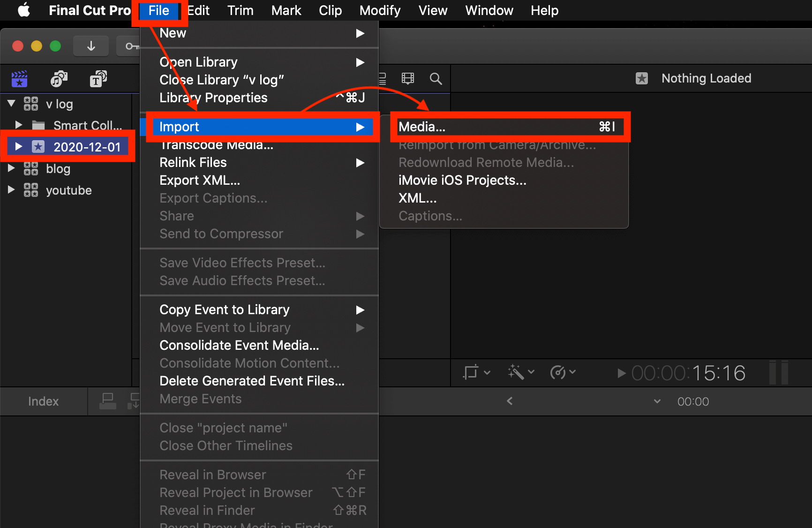Open the Trim menu
The image size is (812, 528).
pyautogui.click(x=240, y=10)
